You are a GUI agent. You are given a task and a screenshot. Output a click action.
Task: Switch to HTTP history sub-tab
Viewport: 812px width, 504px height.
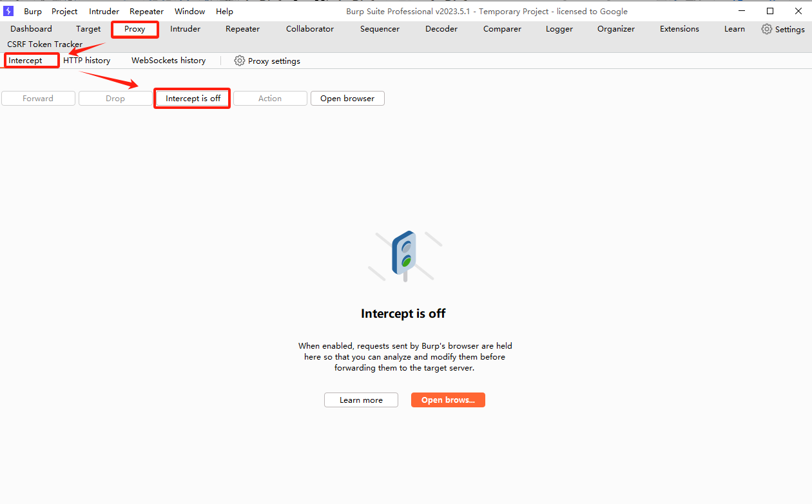pos(86,61)
